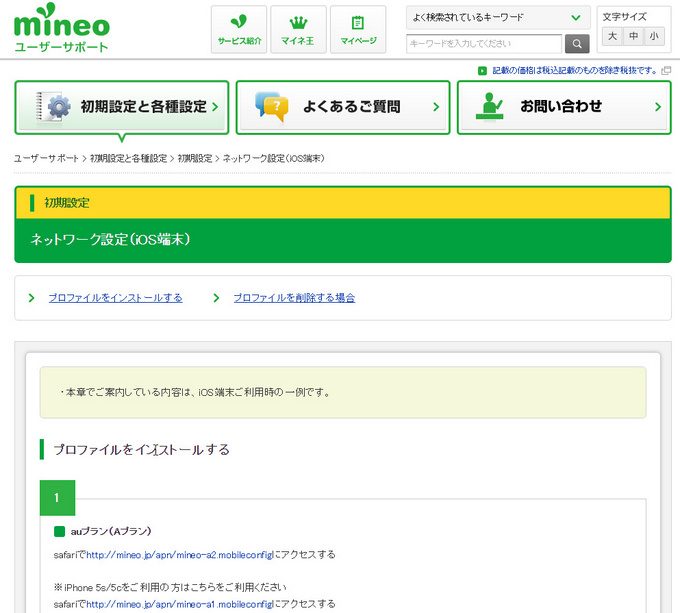The width and height of the screenshot is (680, 613).
Task: Focus the keyword search input field
Action: tap(484, 43)
